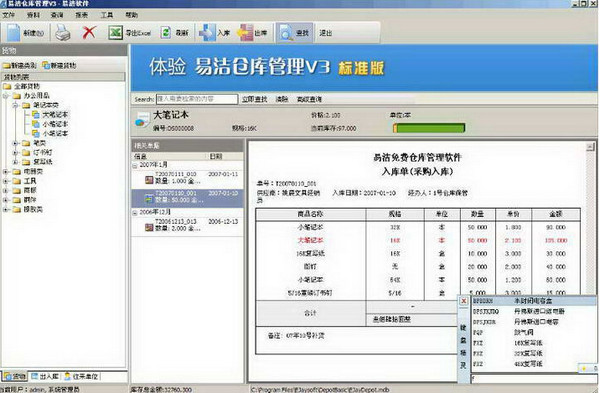Screen dimensions: 600x393
Task: Click the green stock level progress bar
Action: point(429,128)
